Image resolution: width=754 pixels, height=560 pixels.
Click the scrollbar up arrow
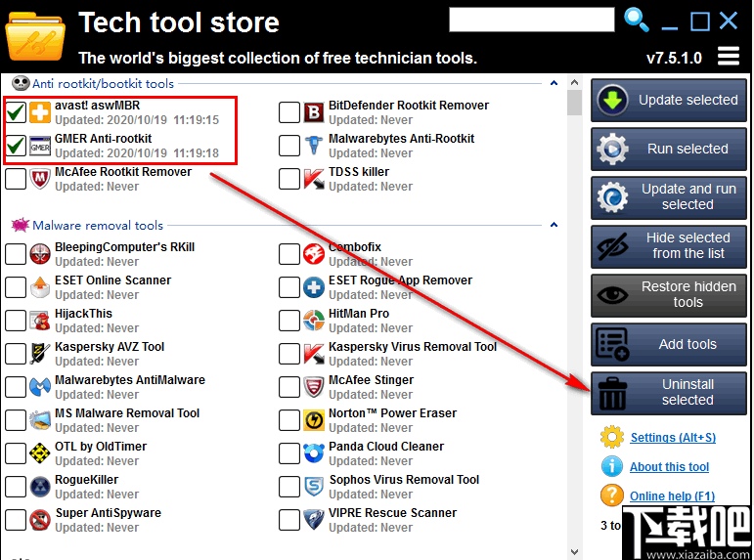click(x=574, y=82)
